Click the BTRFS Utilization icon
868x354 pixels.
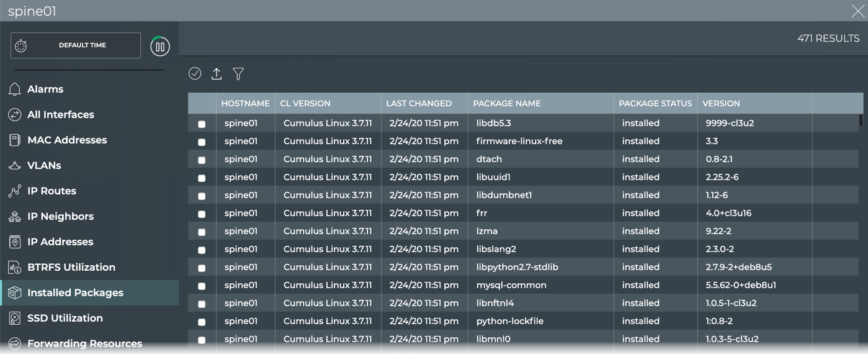15,268
